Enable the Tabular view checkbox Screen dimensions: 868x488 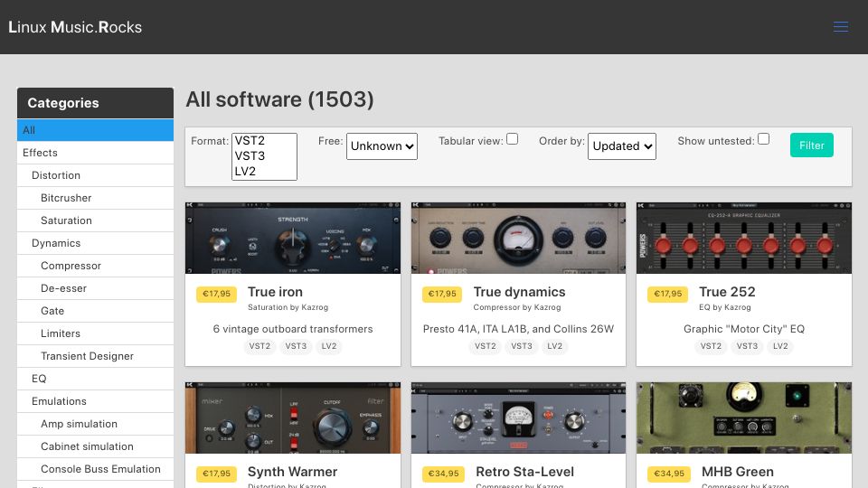(512, 139)
